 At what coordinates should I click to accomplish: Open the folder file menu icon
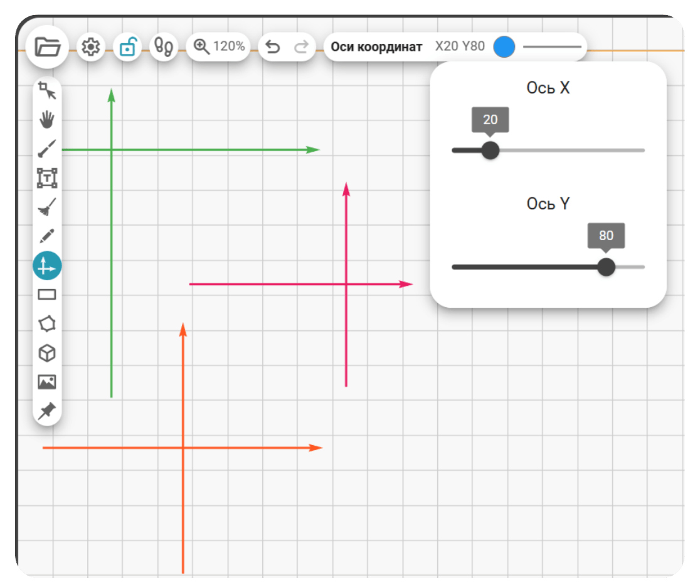(47, 46)
